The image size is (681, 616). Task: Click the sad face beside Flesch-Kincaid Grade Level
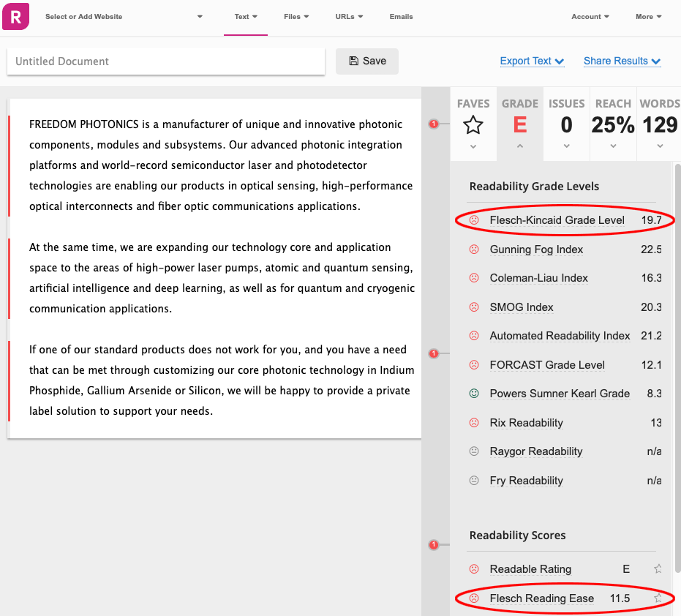[x=474, y=220]
